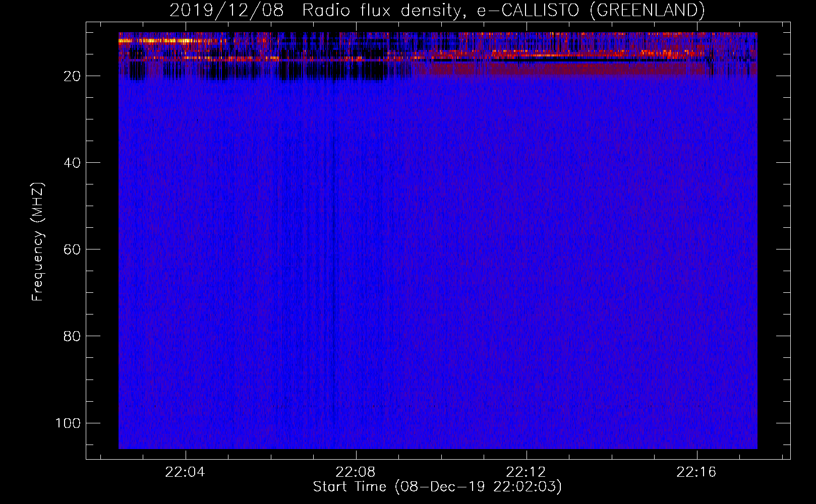Click the 22:12 time tick label
The image size is (816, 504).
coord(526,472)
